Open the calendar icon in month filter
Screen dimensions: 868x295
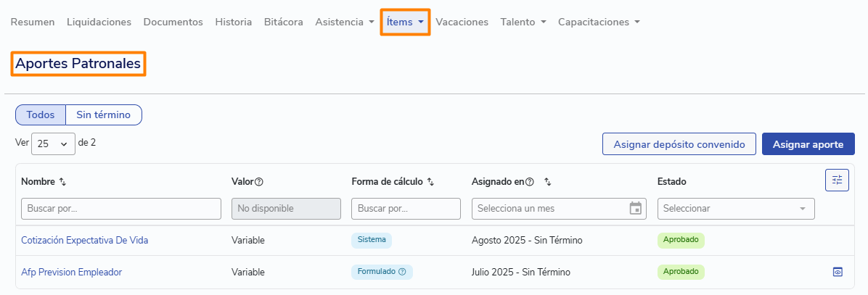tap(636, 209)
